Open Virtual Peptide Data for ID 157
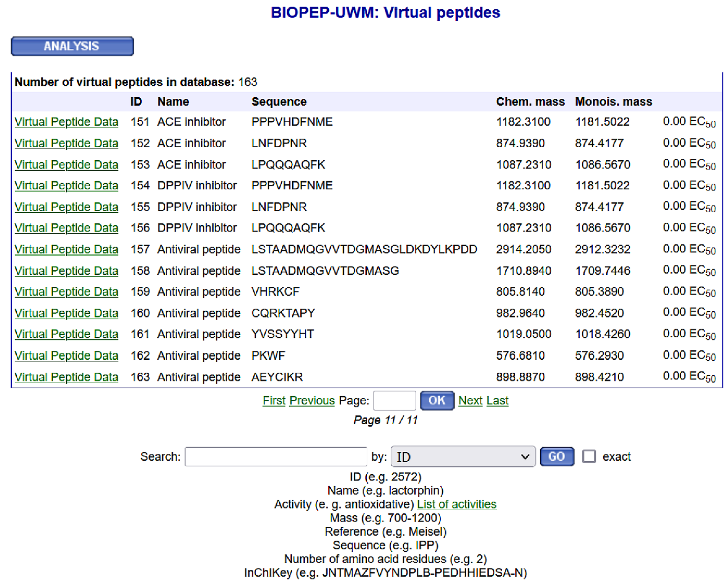 coord(66,249)
